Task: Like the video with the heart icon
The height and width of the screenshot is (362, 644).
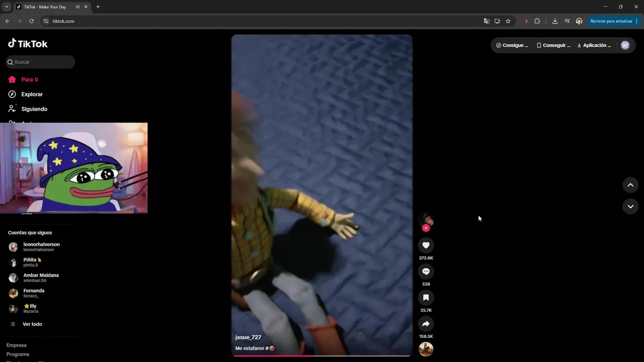Action: click(426, 245)
